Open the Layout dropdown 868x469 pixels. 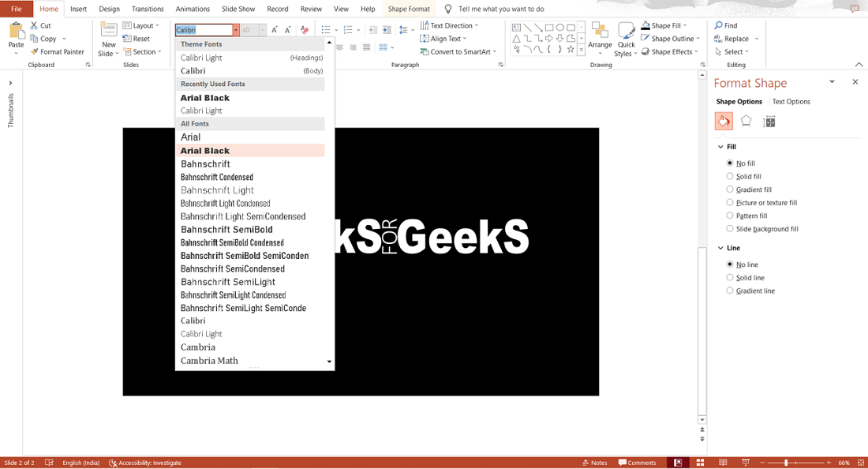pyautogui.click(x=140, y=25)
